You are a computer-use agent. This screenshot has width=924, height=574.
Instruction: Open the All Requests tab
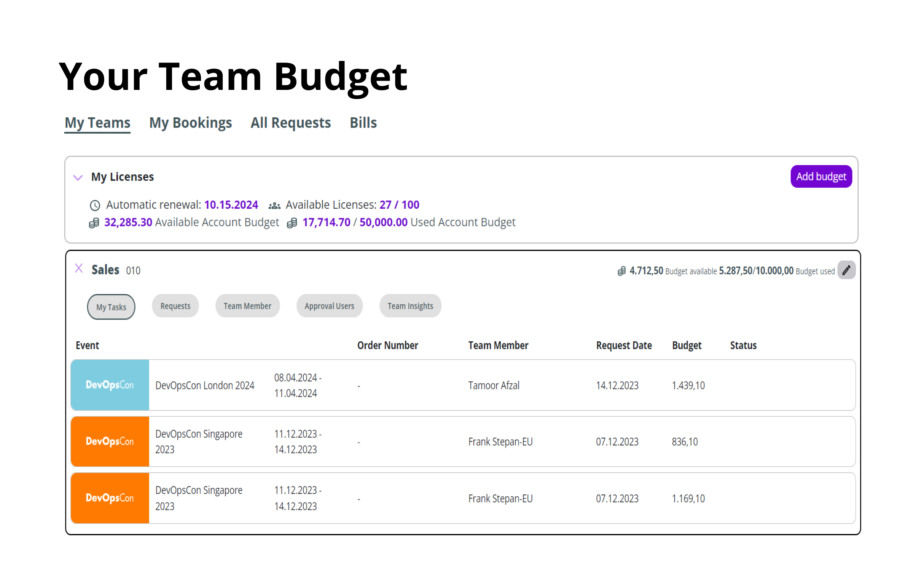point(290,123)
